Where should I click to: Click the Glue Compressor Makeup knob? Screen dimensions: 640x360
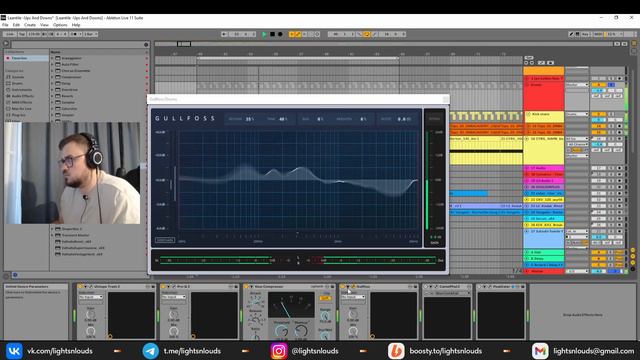pyautogui.click(x=301, y=331)
